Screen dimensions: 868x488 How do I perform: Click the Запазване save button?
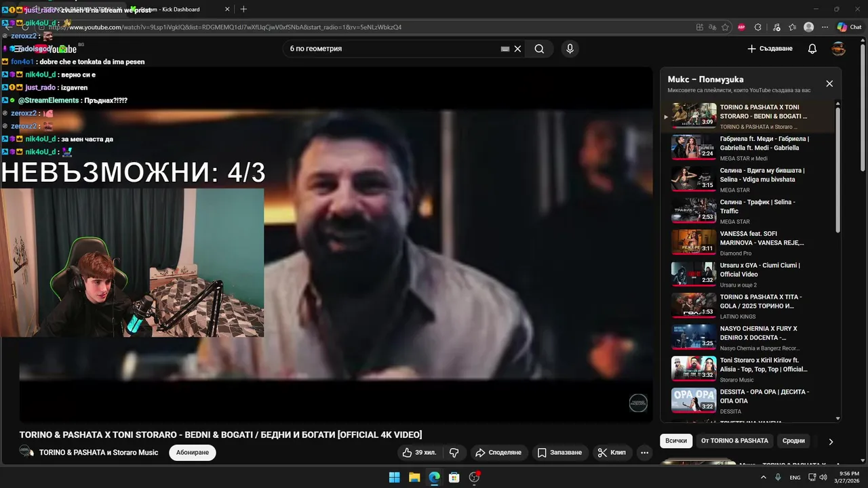[560, 452]
